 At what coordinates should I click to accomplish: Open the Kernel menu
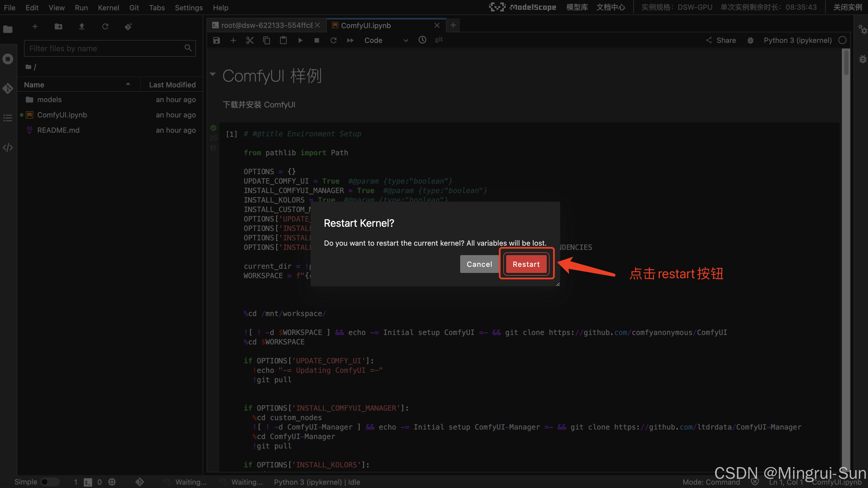coord(108,8)
